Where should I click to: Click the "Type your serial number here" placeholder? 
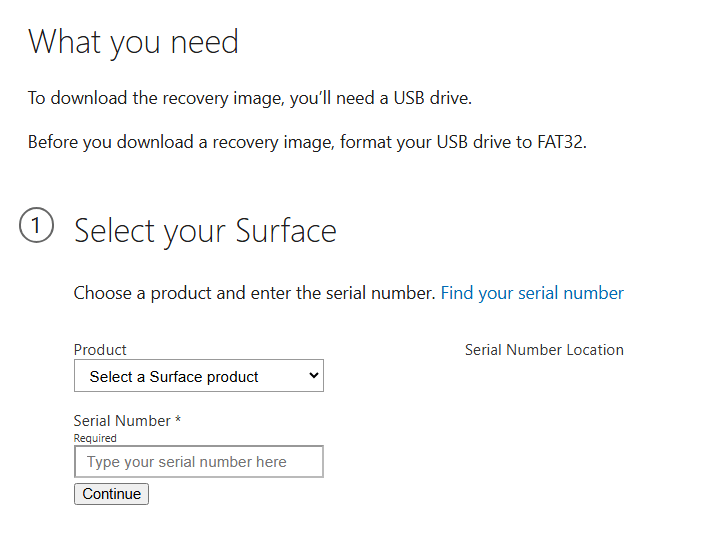point(187,462)
